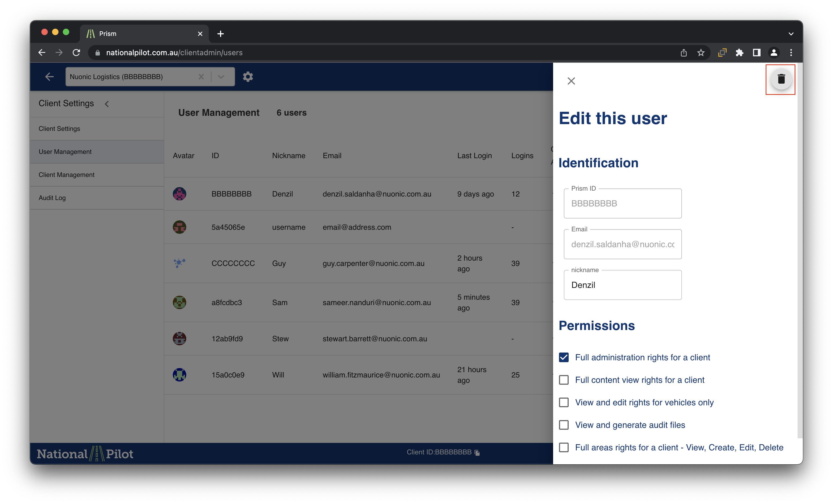Copy Client ID with the clipboard icon

477,453
